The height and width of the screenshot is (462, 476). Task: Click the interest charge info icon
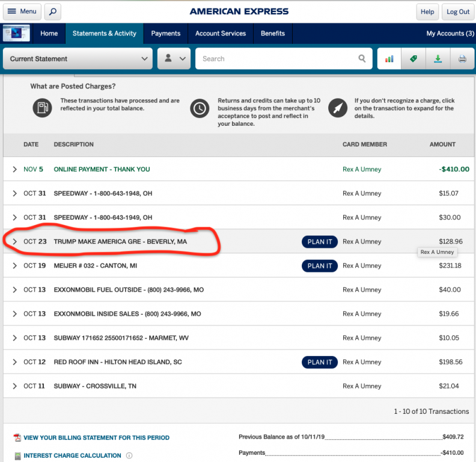(x=129, y=455)
